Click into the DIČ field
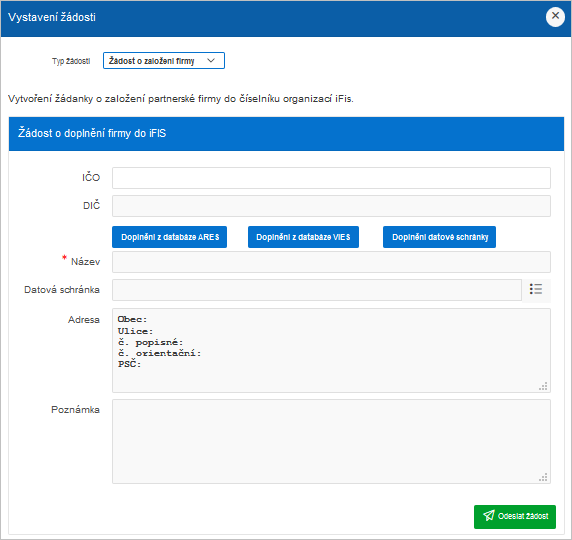This screenshot has height=540, width=572. (331, 206)
